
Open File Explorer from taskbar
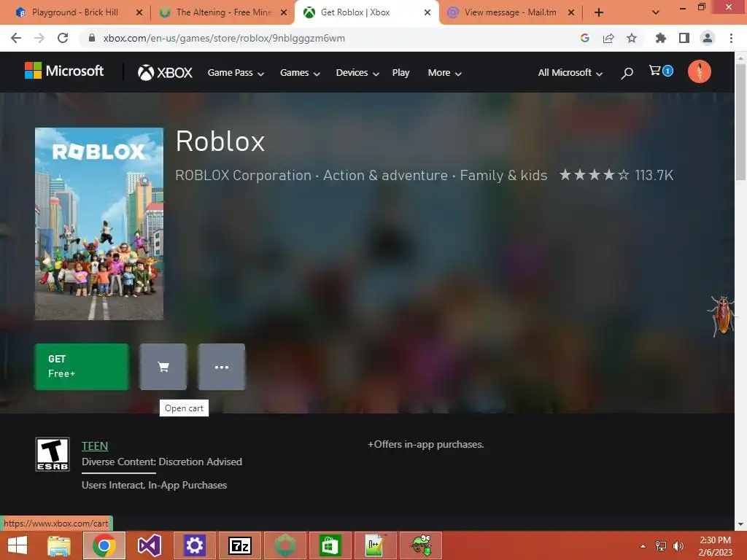point(59,545)
